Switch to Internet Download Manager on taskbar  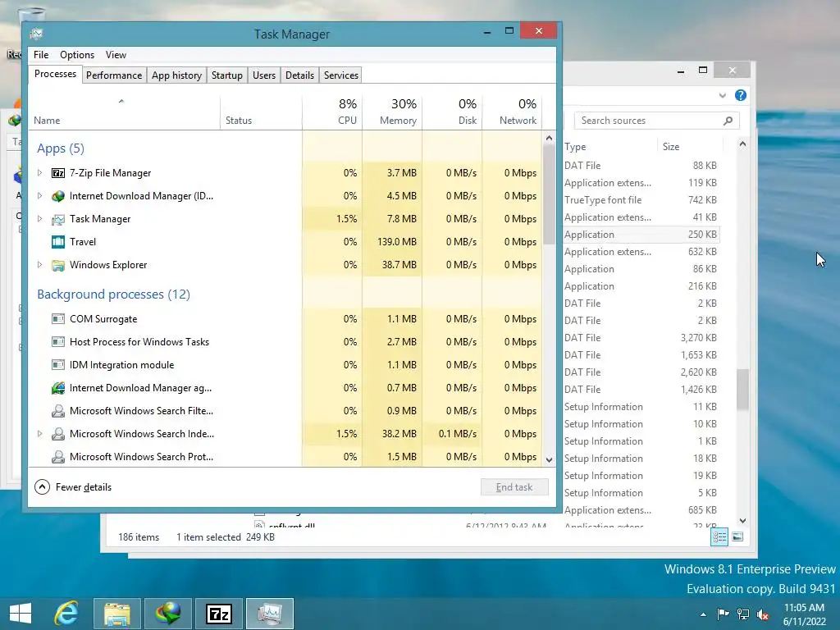[168, 614]
